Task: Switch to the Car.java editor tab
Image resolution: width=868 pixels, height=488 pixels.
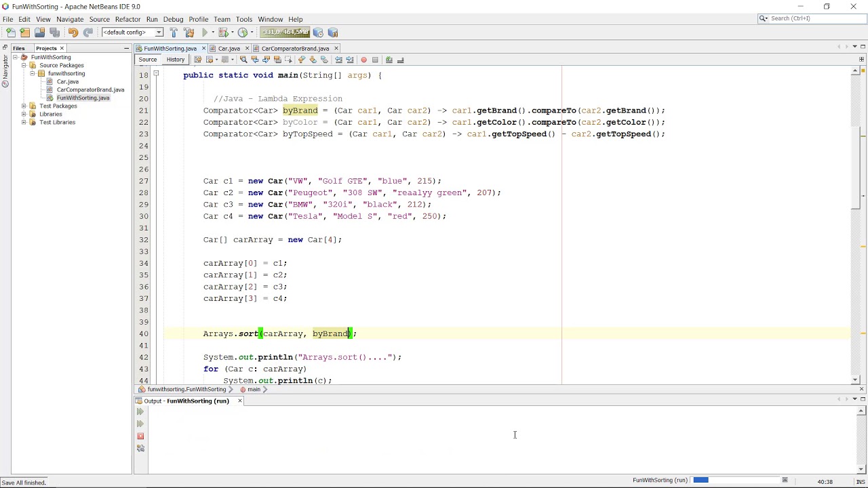Action: click(x=229, y=48)
